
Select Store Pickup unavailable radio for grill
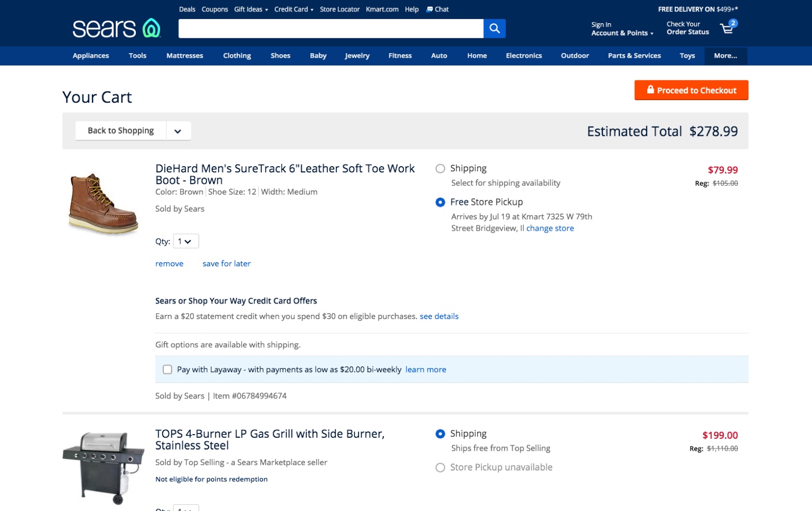point(440,468)
